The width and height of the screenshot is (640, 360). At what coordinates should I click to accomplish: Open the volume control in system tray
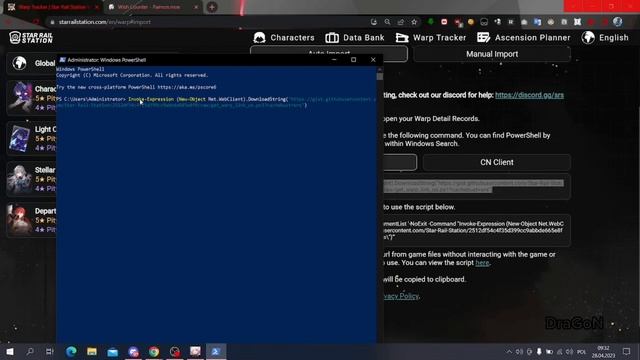[569, 351]
